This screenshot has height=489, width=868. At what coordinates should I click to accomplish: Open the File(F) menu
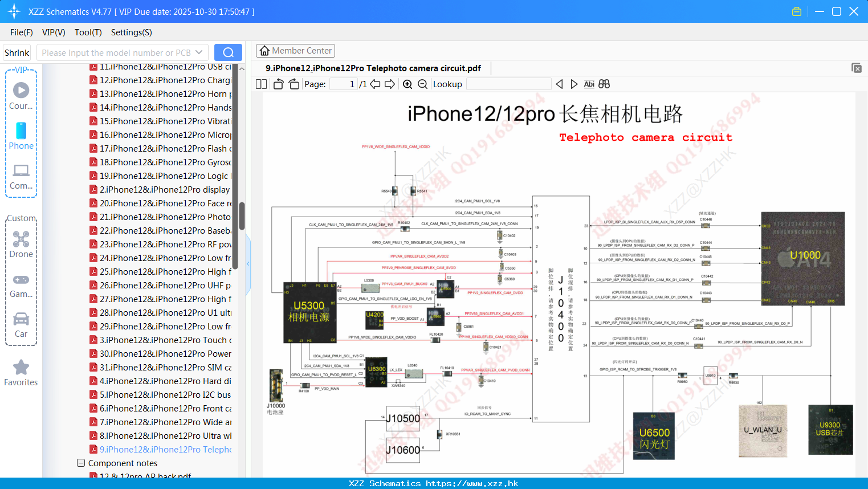click(22, 32)
